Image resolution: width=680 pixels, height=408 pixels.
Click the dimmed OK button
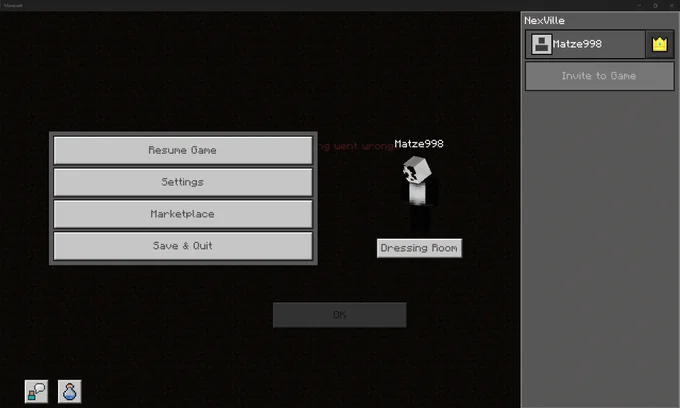[x=340, y=315]
